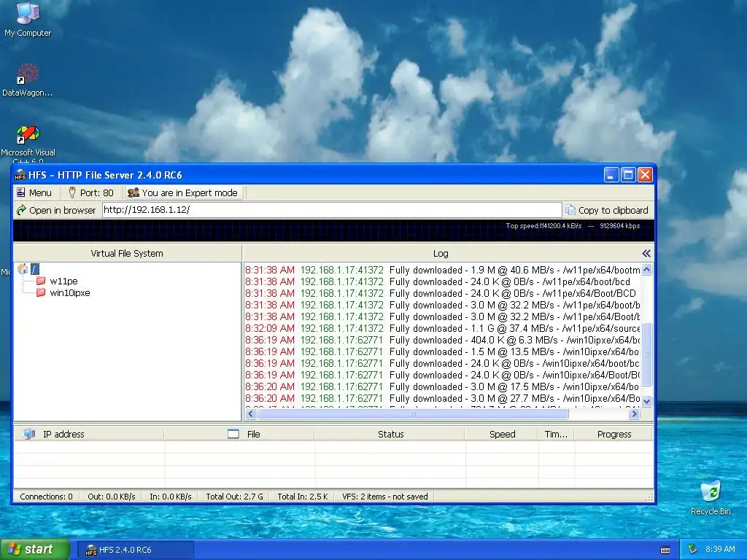747x560 pixels.
Task: Click the log entry downloaded at 17.5 MB/s
Action: point(443,386)
